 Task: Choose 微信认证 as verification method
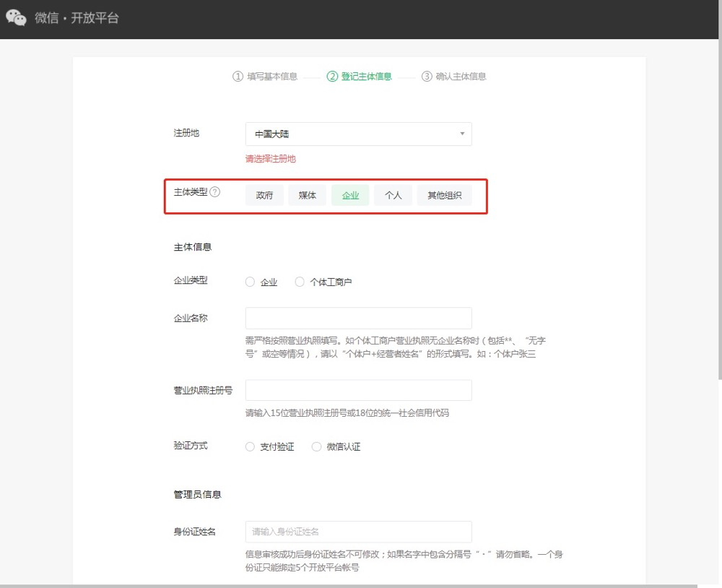click(x=316, y=446)
